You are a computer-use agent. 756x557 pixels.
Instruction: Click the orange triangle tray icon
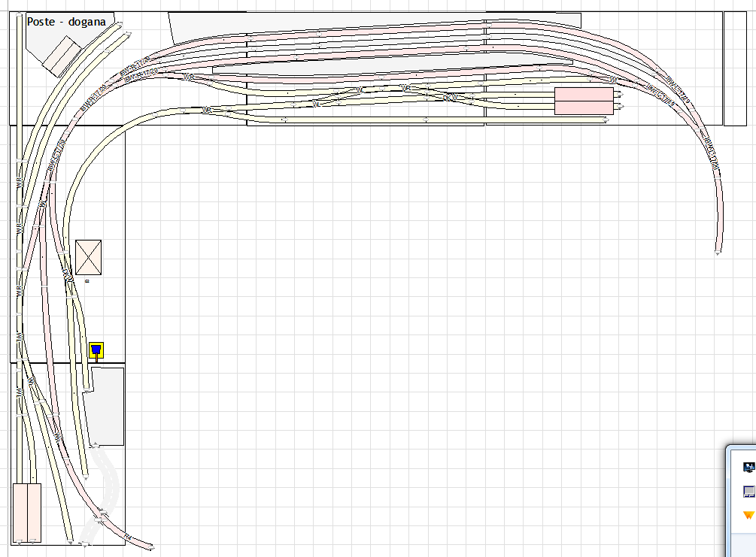coord(748,515)
